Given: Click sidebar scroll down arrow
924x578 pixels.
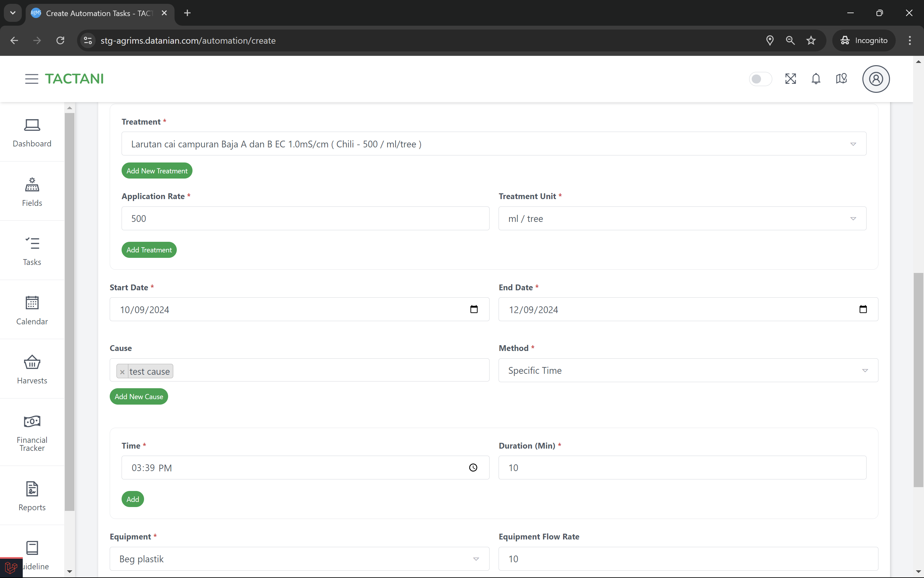Looking at the screenshot, I should [x=70, y=572].
